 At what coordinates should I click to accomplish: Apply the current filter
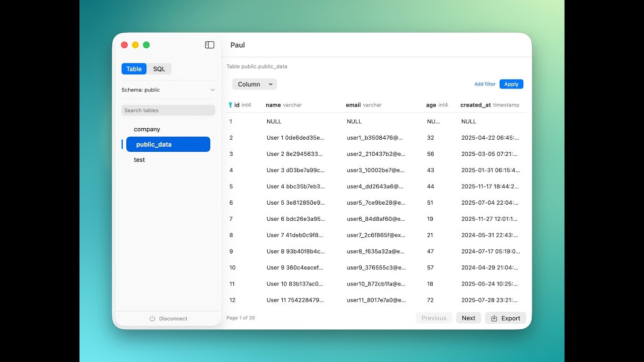[x=511, y=84]
